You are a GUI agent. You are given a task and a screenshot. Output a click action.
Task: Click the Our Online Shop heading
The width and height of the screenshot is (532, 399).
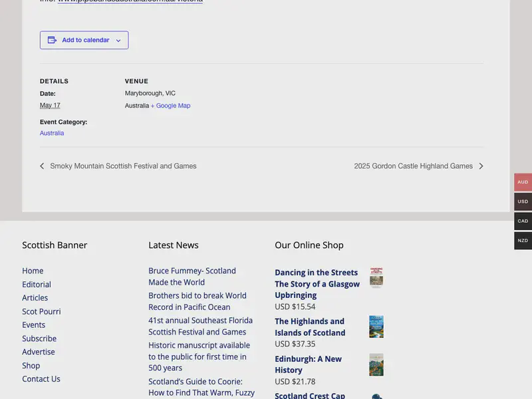tap(309, 245)
